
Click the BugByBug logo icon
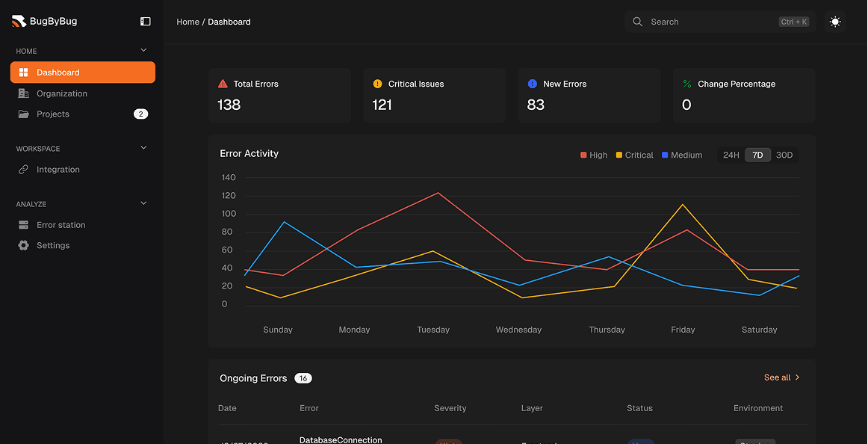coord(19,22)
